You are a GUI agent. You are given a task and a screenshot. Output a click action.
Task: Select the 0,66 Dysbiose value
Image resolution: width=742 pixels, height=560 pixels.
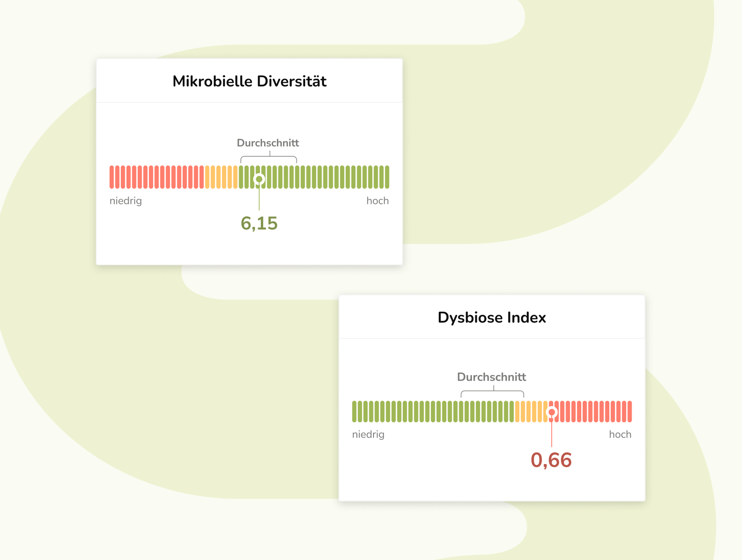pos(551,460)
